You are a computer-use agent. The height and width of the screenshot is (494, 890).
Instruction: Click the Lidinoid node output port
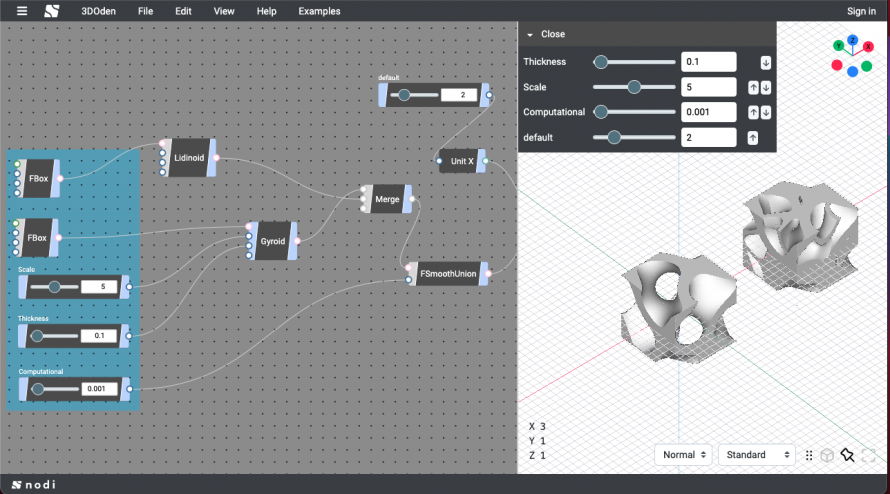216,158
